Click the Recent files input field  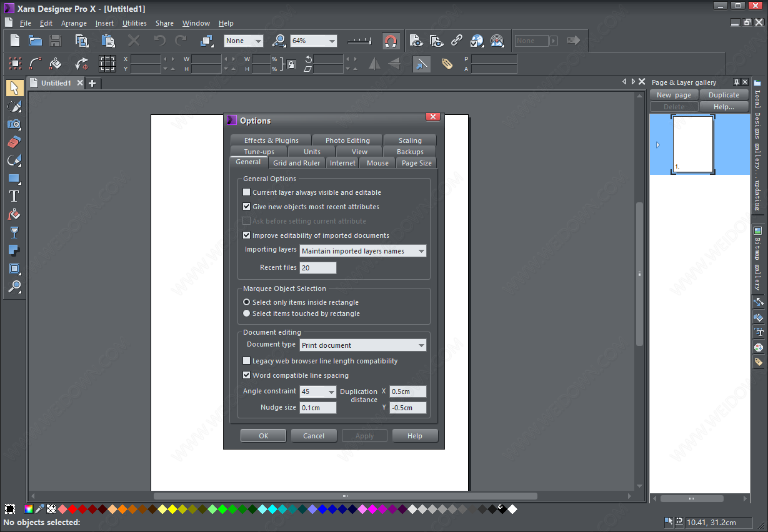317,268
